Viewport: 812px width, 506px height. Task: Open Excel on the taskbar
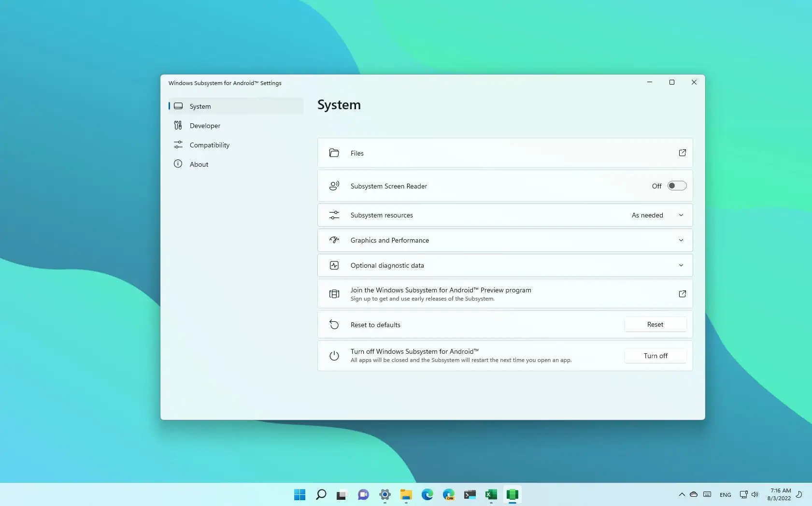point(491,494)
